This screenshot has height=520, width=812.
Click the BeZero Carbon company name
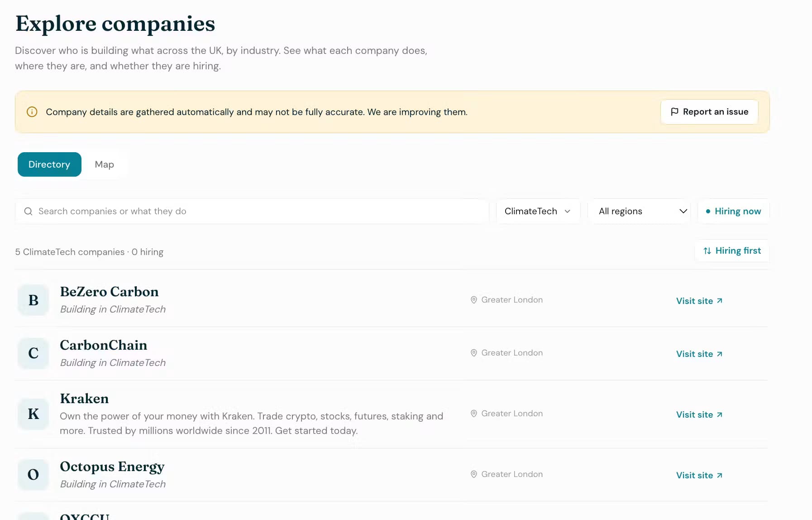(110, 292)
